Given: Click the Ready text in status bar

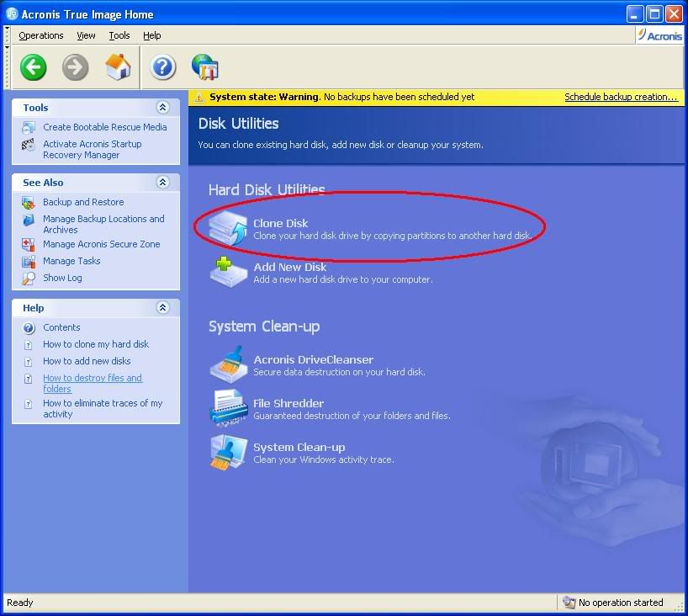Looking at the screenshot, I should pos(19,603).
